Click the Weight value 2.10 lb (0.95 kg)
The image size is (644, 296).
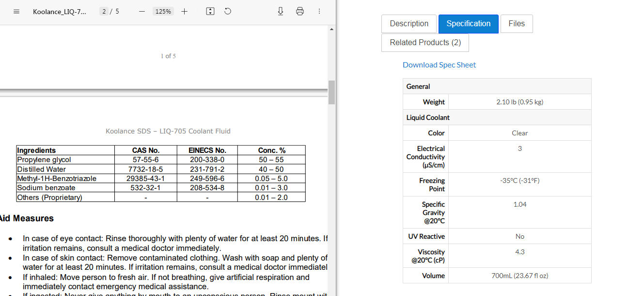(519, 102)
